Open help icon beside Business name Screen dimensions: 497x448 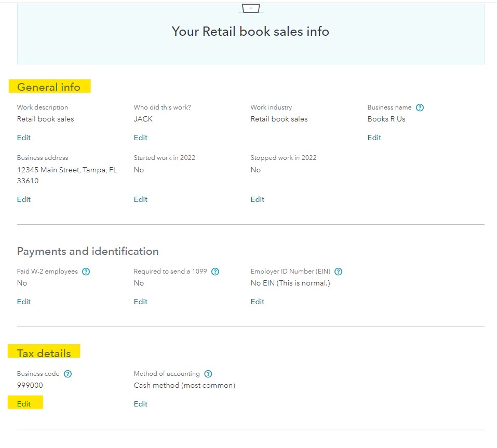(x=420, y=108)
